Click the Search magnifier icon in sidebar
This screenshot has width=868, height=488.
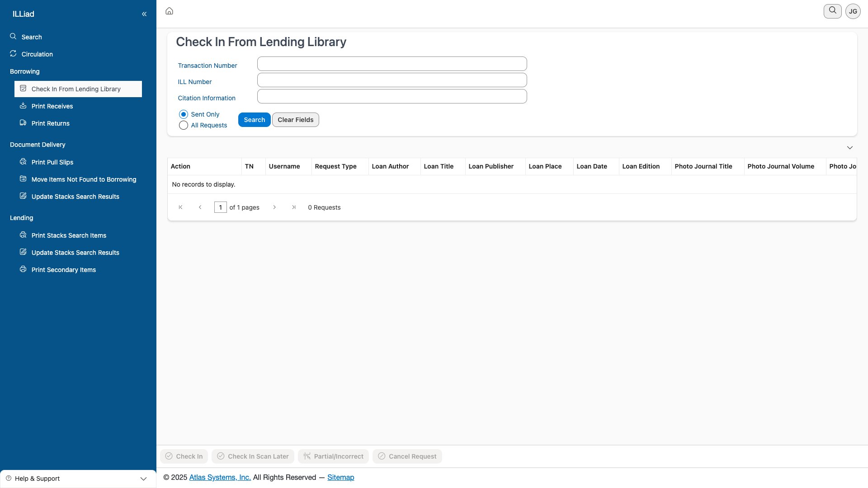point(13,36)
